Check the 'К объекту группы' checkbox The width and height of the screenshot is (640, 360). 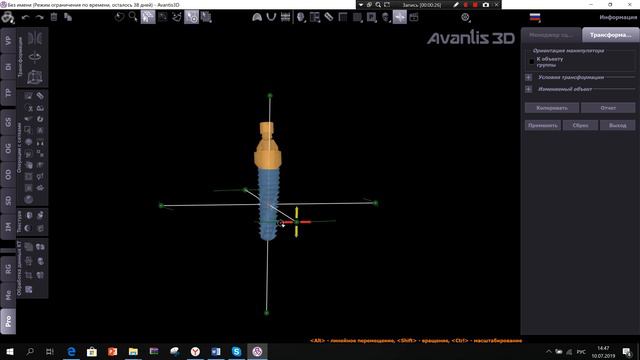pos(531,62)
